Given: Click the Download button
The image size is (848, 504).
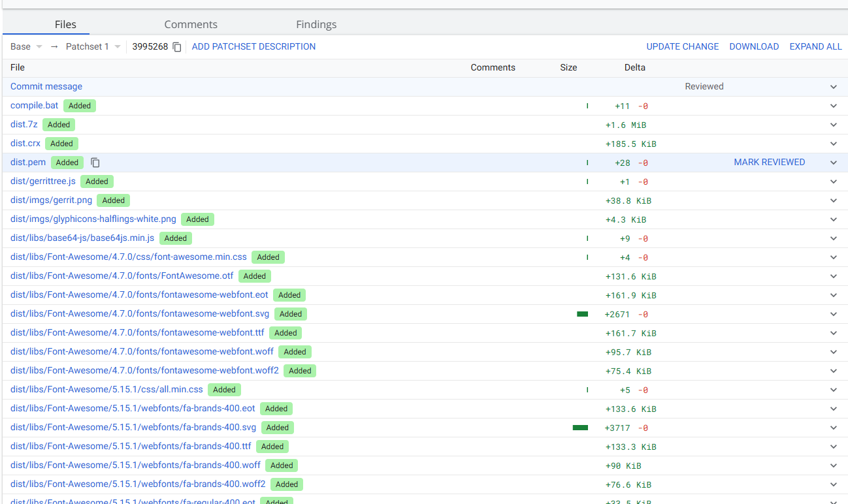Looking at the screenshot, I should click(x=754, y=47).
